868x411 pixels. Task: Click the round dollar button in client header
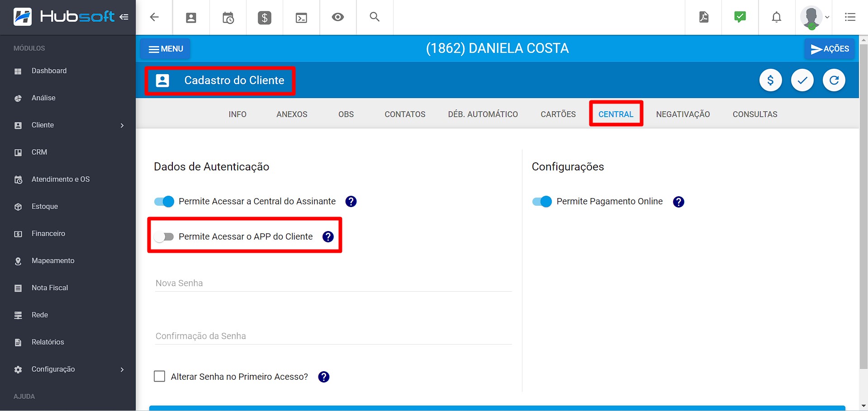click(x=771, y=80)
